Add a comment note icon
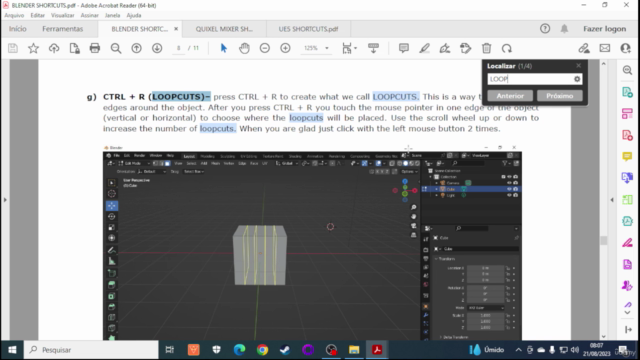The width and height of the screenshot is (640, 360). tap(404, 48)
